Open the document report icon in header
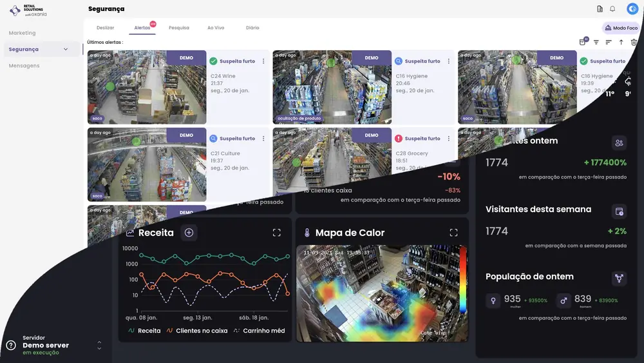The width and height of the screenshot is (644, 363). coord(600,8)
